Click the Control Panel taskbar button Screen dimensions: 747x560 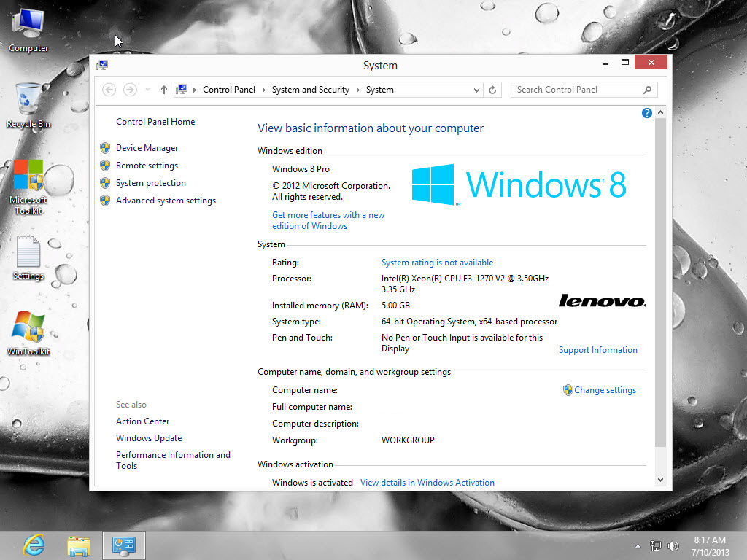[x=124, y=545]
